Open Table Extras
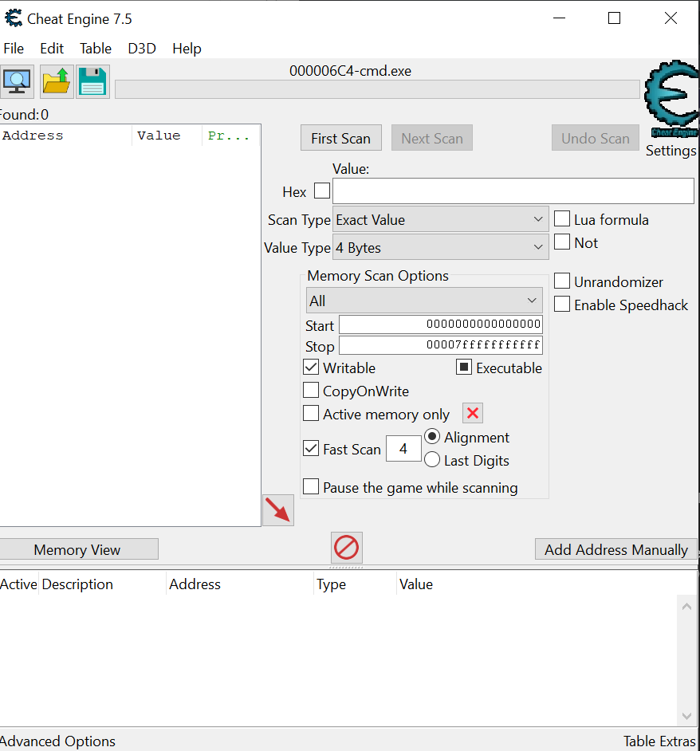This screenshot has height=751, width=700. 659,741
